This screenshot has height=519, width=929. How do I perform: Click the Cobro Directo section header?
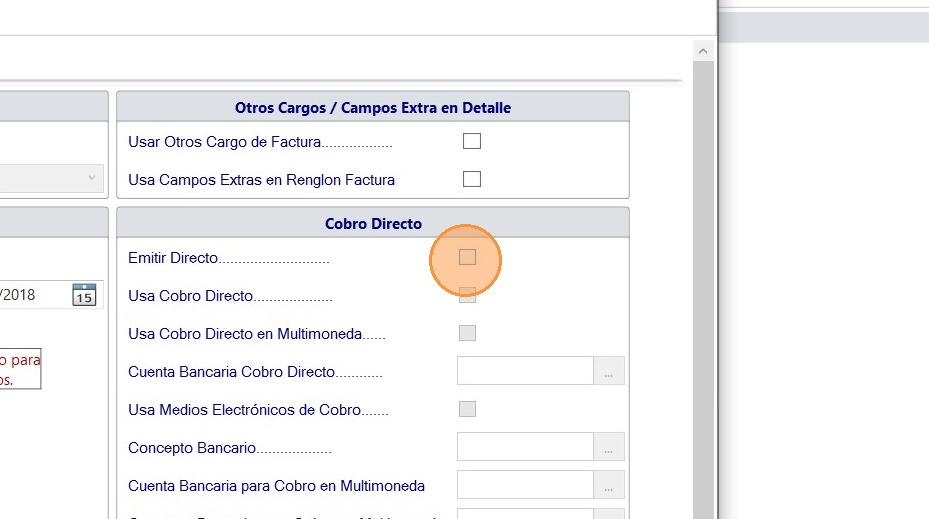[x=373, y=224]
